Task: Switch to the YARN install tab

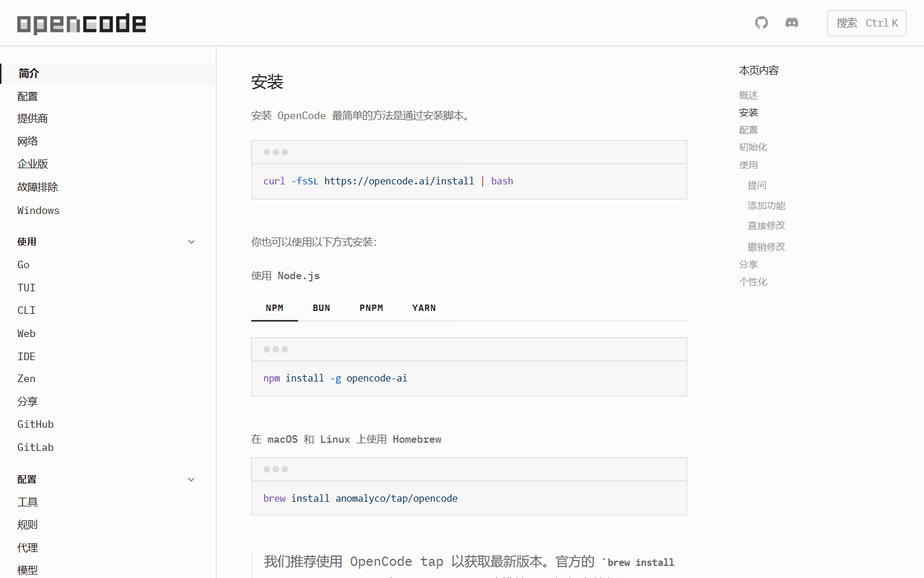Action: pos(424,308)
